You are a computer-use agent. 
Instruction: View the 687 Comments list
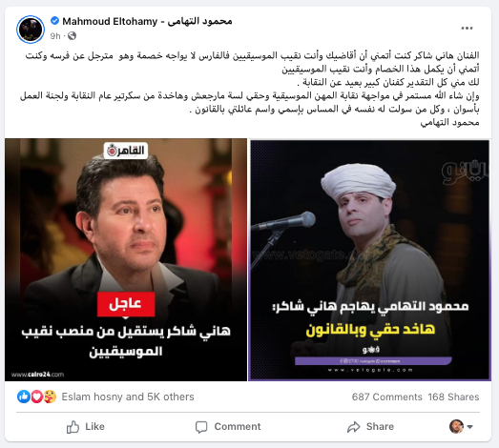tap(386, 397)
